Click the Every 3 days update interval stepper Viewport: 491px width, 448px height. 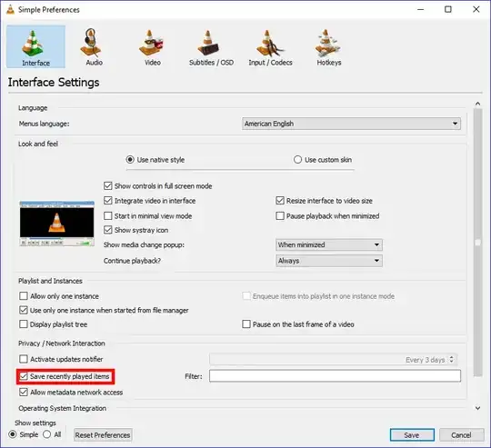(x=451, y=360)
